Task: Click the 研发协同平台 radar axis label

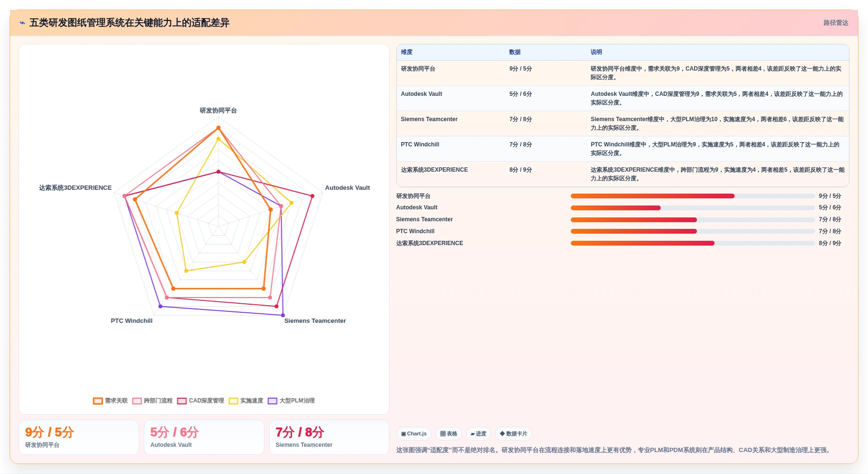Action: pos(218,111)
